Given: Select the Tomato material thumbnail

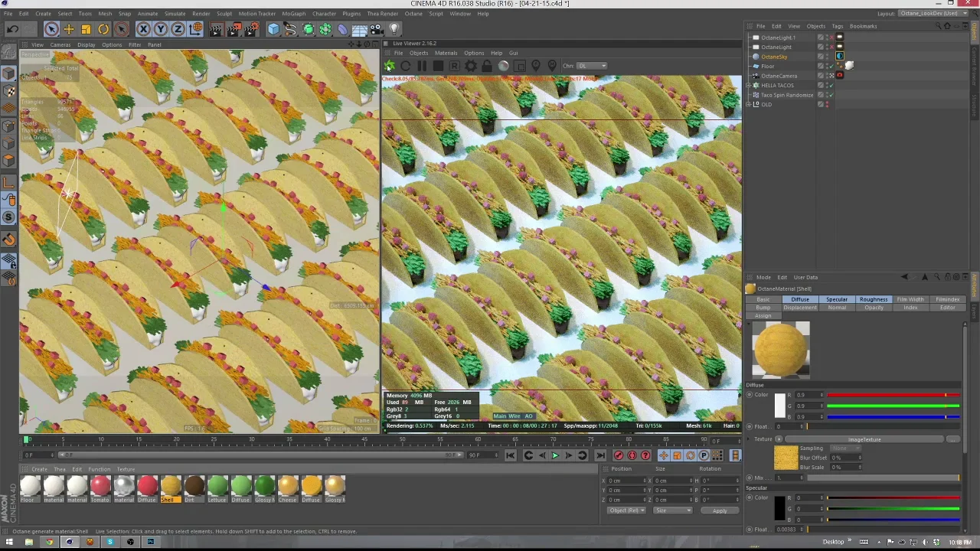Looking at the screenshot, I should pyautogui.click(x=100, y=488).
